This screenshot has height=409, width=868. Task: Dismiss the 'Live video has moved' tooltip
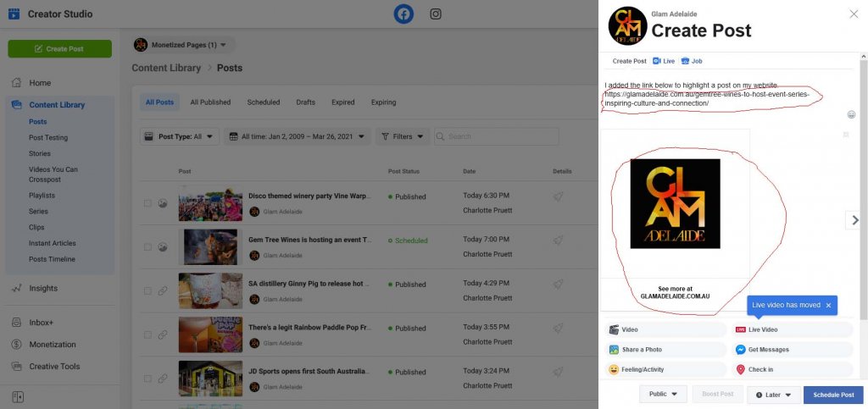(828, 305)
